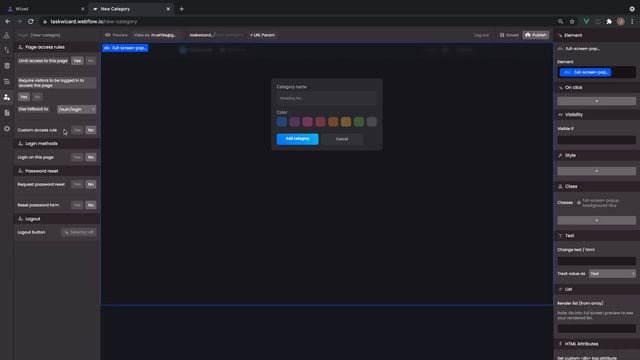Click the full-screen-pop div label on canvas
This screenshot has height=360, width=640.
125,48
